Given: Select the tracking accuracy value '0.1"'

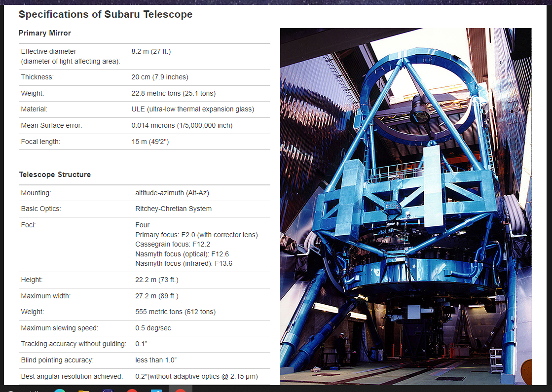Looking at the screenshot, I should (x=141, y=344).
